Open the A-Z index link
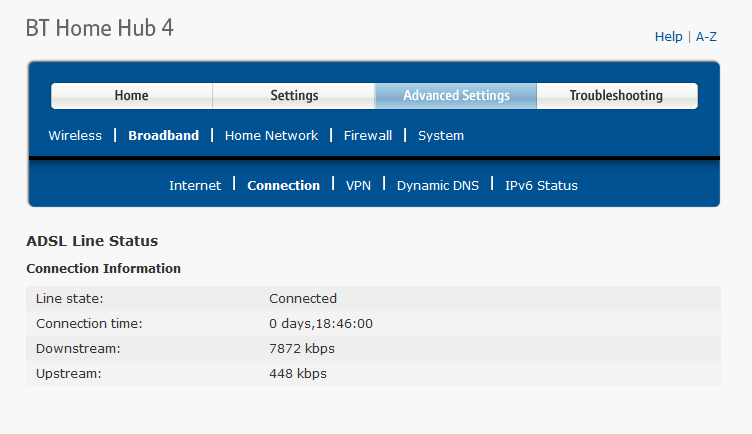Screen dimensions: 752x434 [x=706, y=36]
